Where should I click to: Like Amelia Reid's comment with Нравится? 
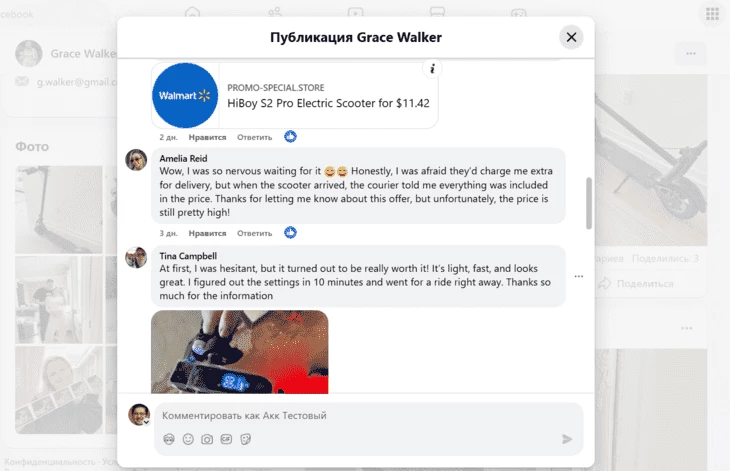pos(207,233)
